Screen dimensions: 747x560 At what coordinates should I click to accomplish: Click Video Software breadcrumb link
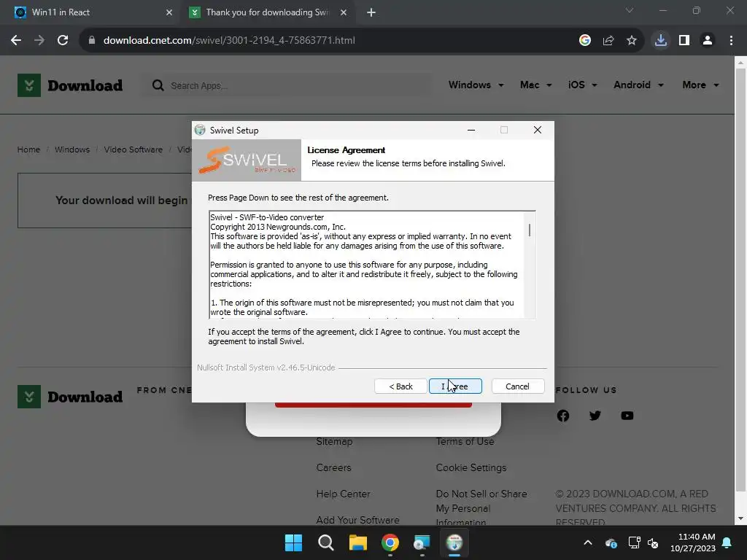pos(133,149)
